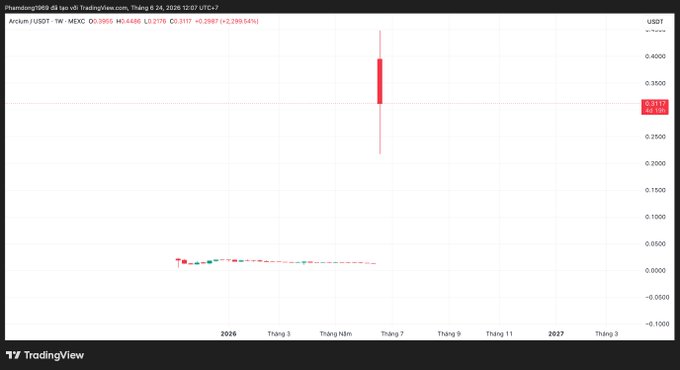Screen dimensions: 680x370
Task: Click the 2026 label on the time axis
Action: (x=229, y=334)
